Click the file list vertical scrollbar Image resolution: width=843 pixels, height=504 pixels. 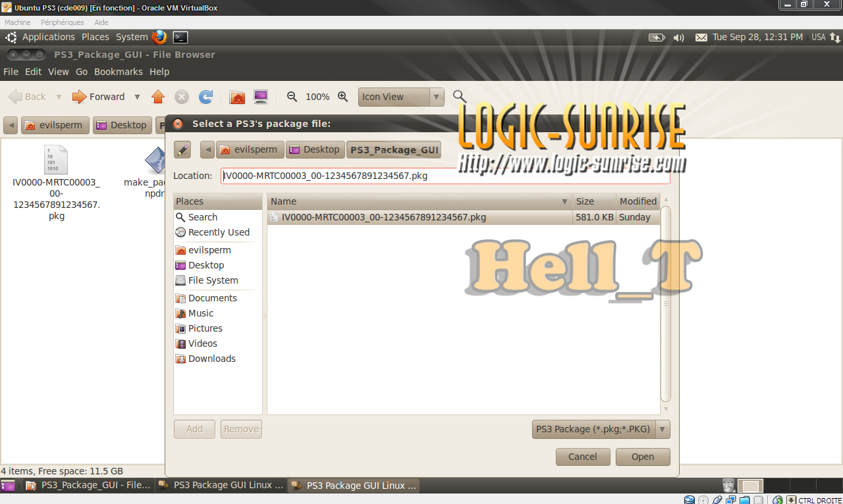pyautogui.click(x=666, y=304)
